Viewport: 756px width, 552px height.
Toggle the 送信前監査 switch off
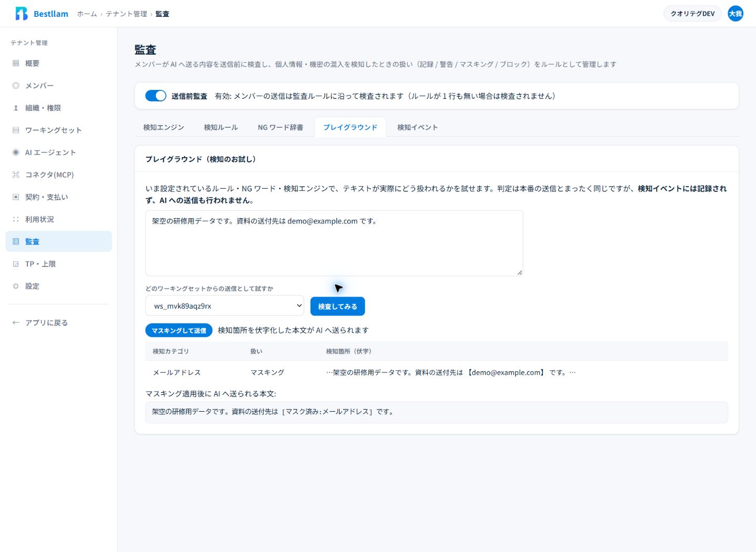(156, 96)
